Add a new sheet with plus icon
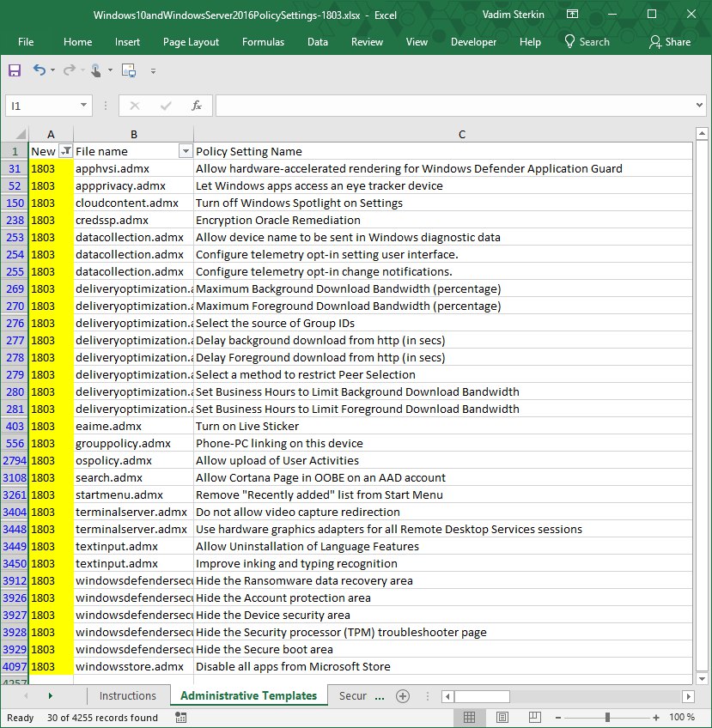The width and height of the screenshot is (712, 728). click(x=403, y=696)
